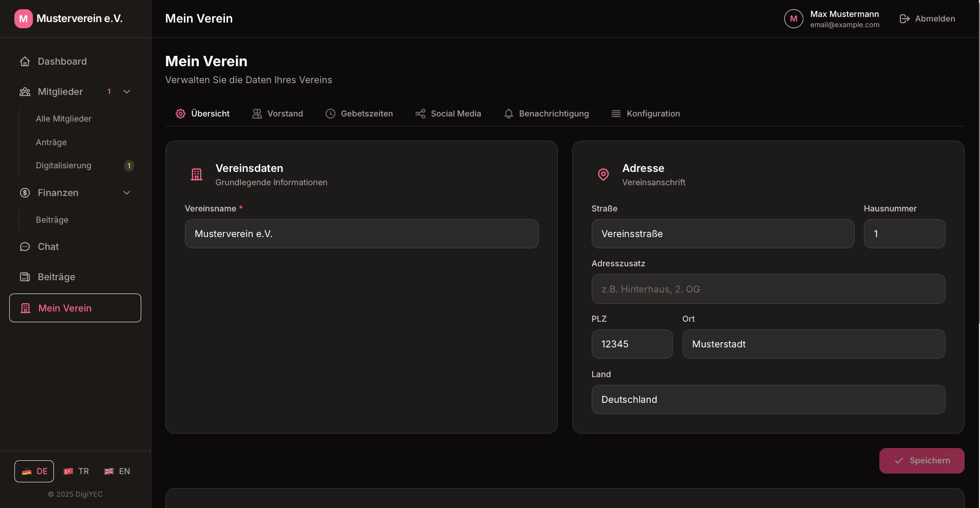Click the Straße input field
Viewport: 980px width, 508px height.
point(723,234)
